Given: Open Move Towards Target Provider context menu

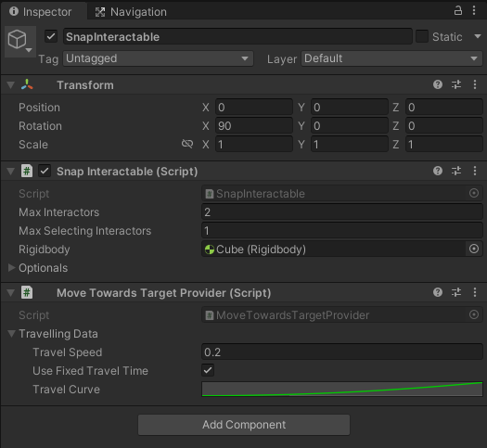Looking at the screenshot, I should tap(475, 292).
